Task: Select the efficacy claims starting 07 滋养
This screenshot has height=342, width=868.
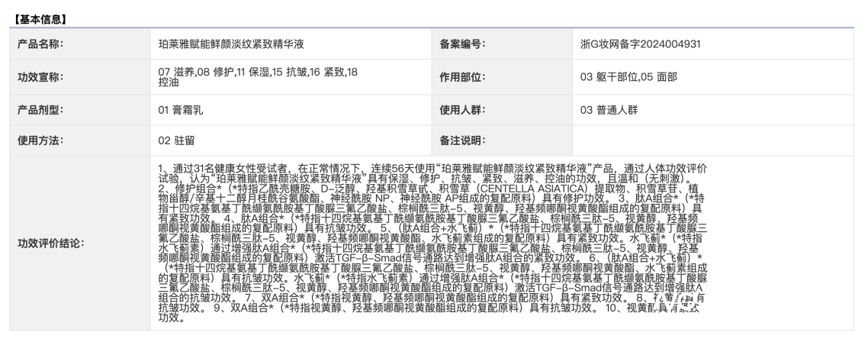Action: click(258, 77)
